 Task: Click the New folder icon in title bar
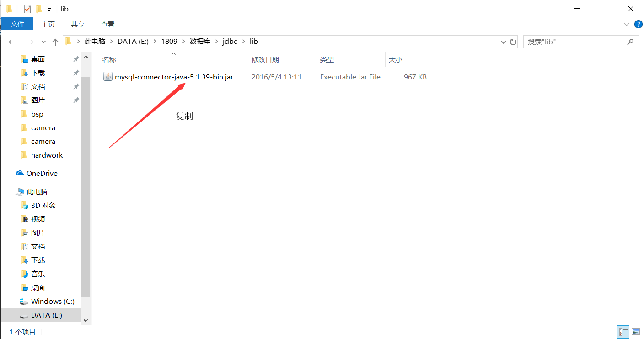pos(39,9)
